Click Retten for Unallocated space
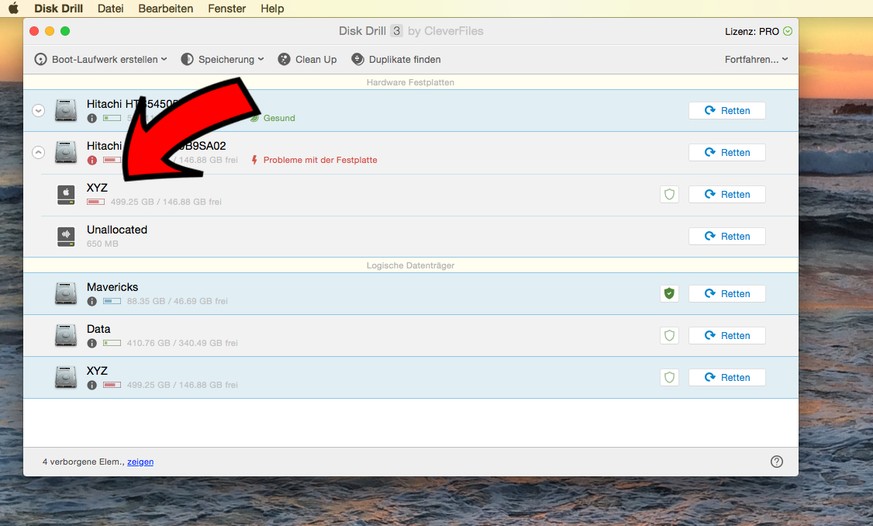This screenshot has height=526, width=873. 727,236
